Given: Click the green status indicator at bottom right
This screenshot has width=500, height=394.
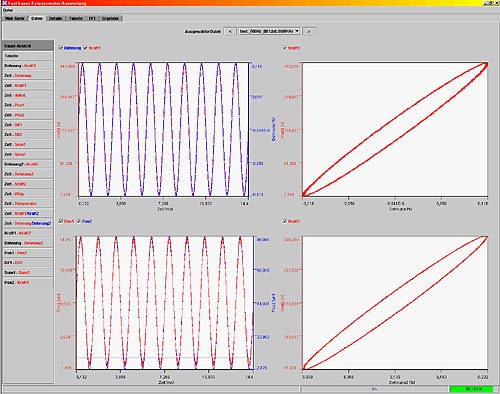Looking at the screenshot, I should pyautogui.click(x=471, y=389).
